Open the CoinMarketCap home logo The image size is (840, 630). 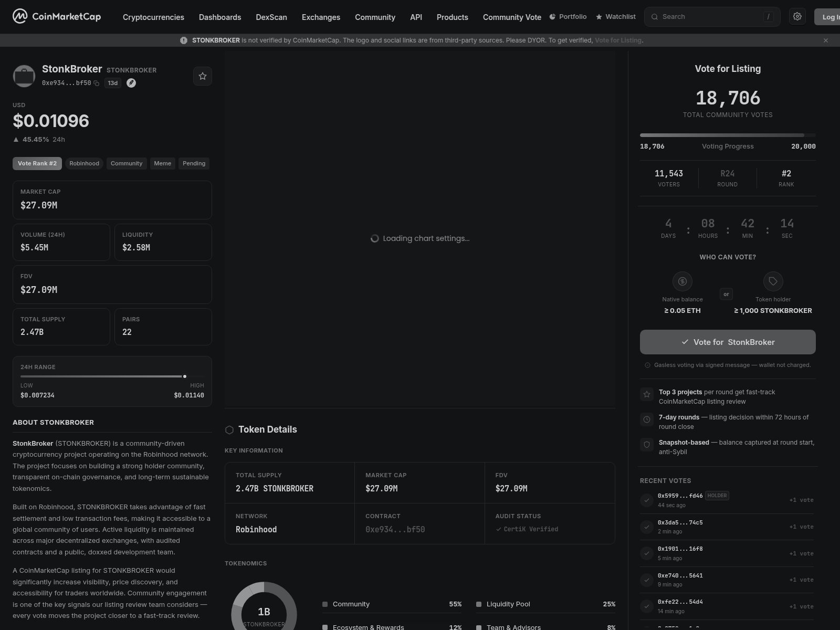[57, 17]
